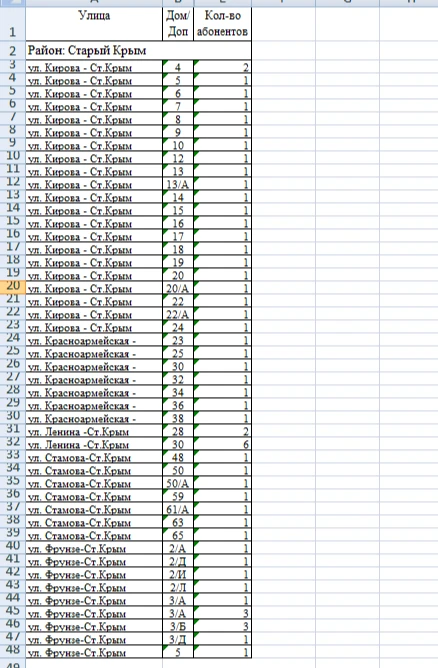Select subscriber count 6 in row 32

coord(222,444)
